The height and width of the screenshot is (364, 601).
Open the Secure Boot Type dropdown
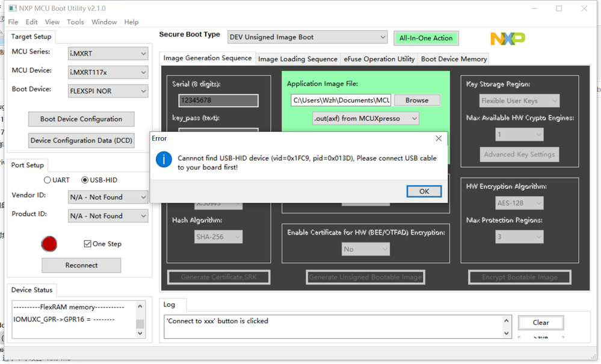pyautogui.click(x=307, y=37)
